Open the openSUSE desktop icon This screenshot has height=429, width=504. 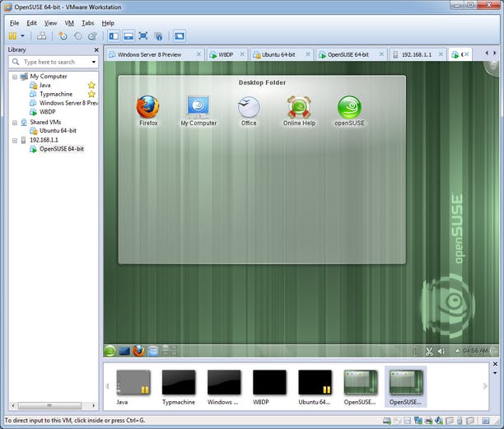[349, 110]
